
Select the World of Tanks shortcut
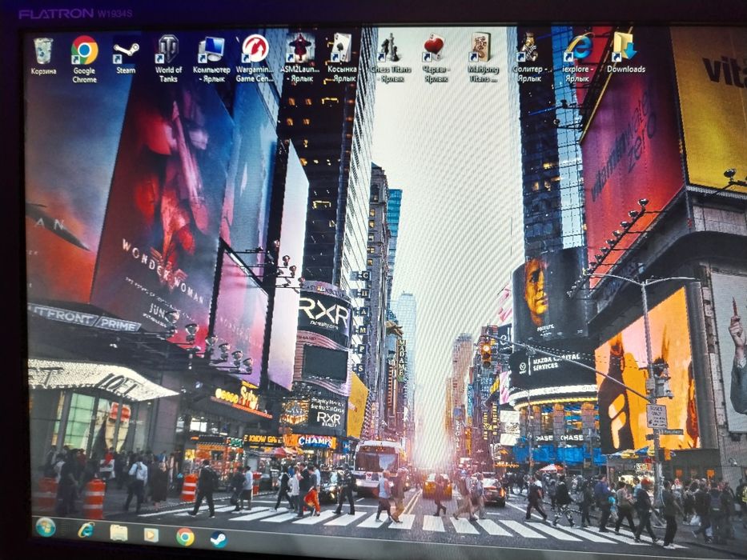tap(168, 58)
